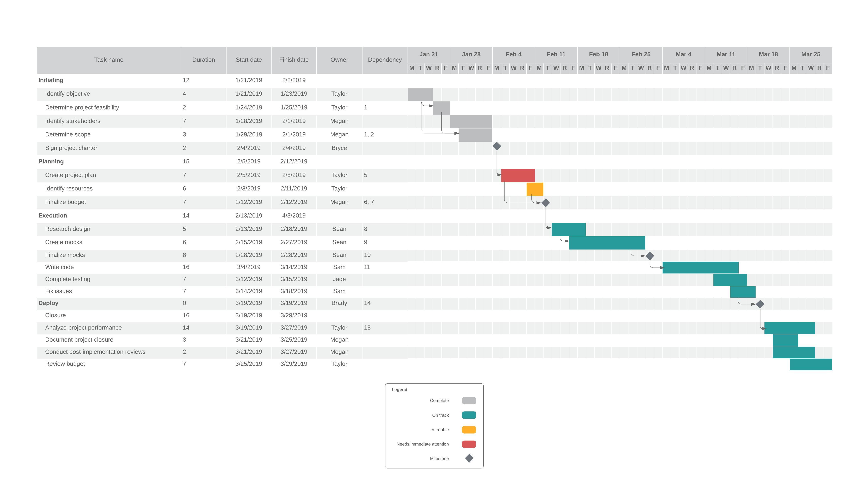
Task: Select the Initiating phase row
Action: pyautogui.click(x=51, y=80)
